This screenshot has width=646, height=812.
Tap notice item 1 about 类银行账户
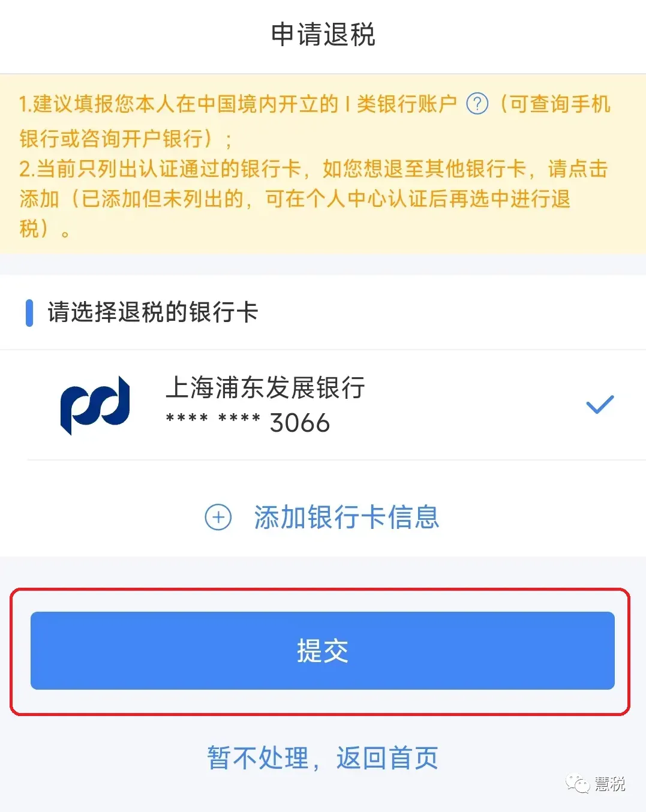click(x=316, y=121)
